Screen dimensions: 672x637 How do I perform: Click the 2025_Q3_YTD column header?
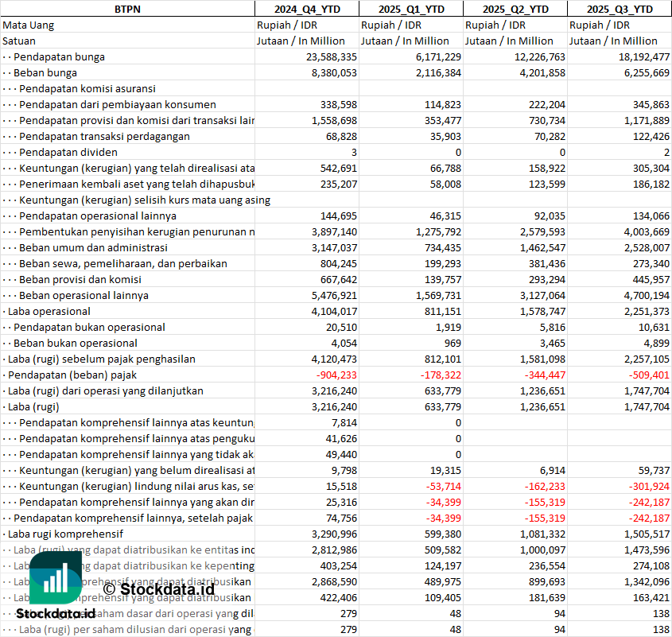coord(620,9)
